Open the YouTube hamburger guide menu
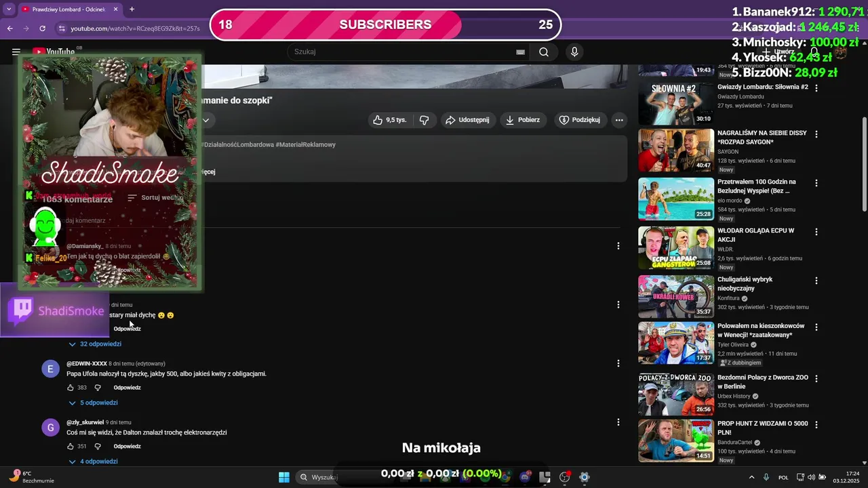The image size is (868, 488). pos(16,52)
